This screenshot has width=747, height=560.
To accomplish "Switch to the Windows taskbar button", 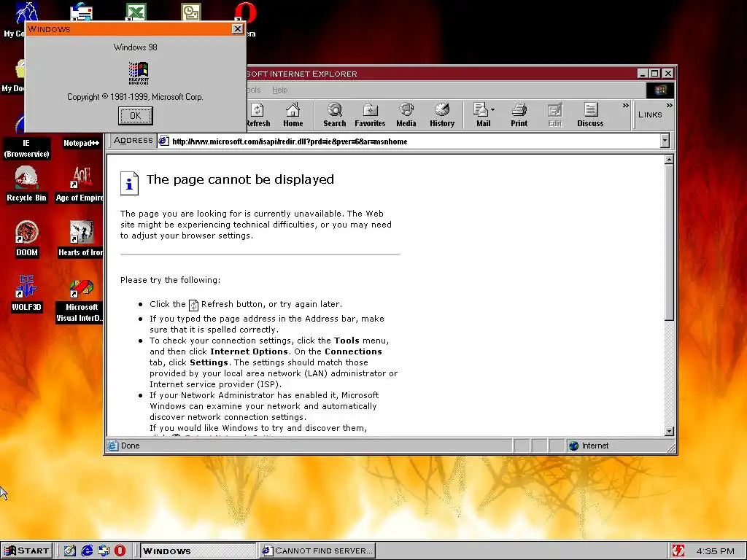I will (198, 551).
